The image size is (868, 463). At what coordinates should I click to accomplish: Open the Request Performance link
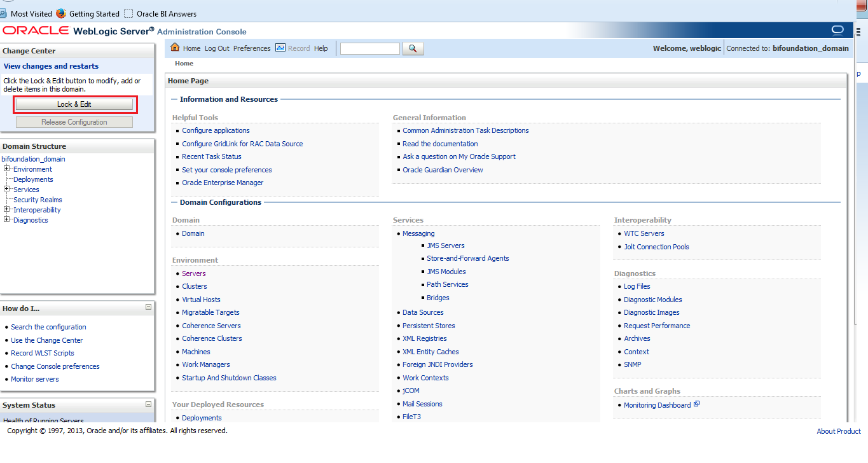coord(657,326)
